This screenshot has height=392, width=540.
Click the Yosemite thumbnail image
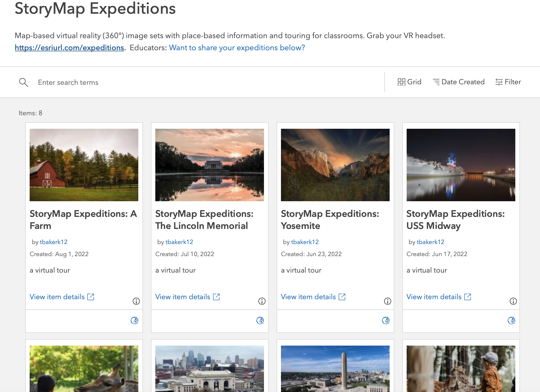click(335, 165)
